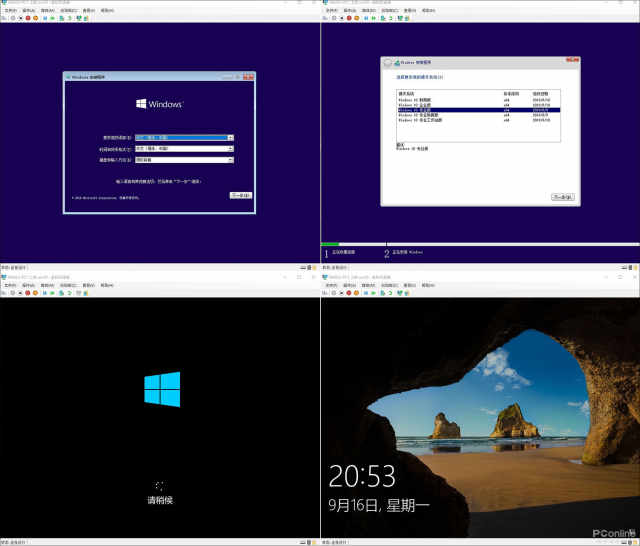
Task: Click the 请稍候 loading text
Action: tap(160, 500)
